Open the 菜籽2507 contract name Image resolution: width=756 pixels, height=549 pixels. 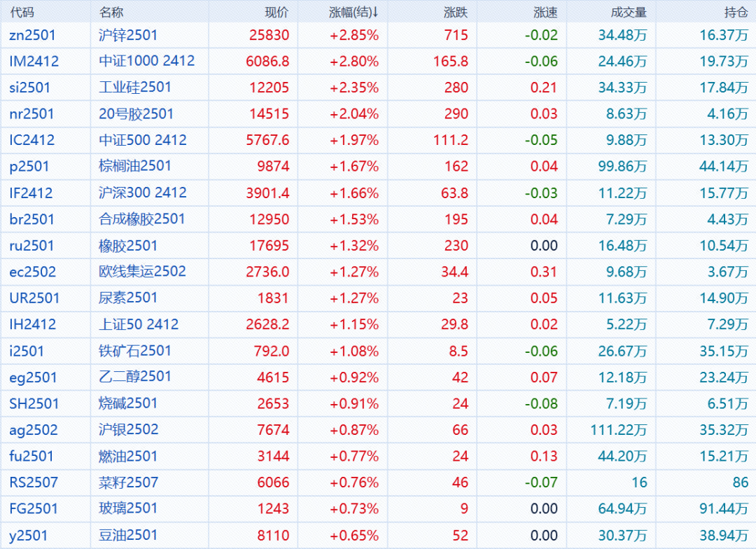tap(128, 482)
